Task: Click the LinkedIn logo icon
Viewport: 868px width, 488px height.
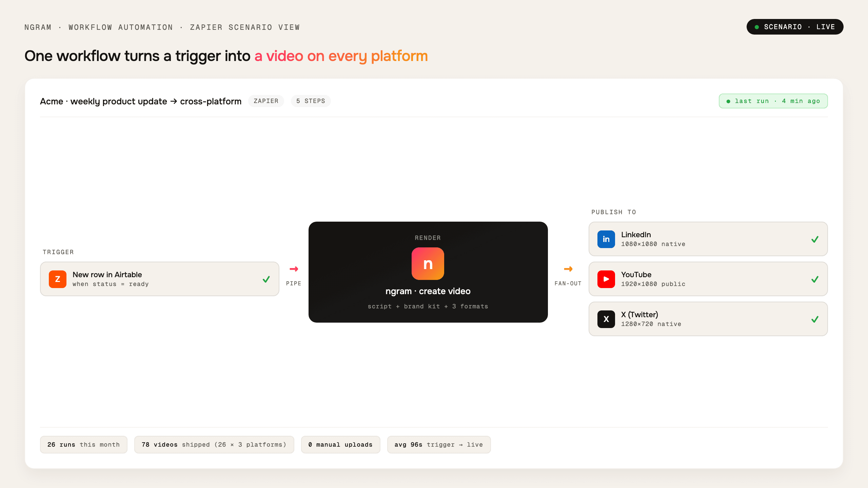Action: click(x=606, y=239)
